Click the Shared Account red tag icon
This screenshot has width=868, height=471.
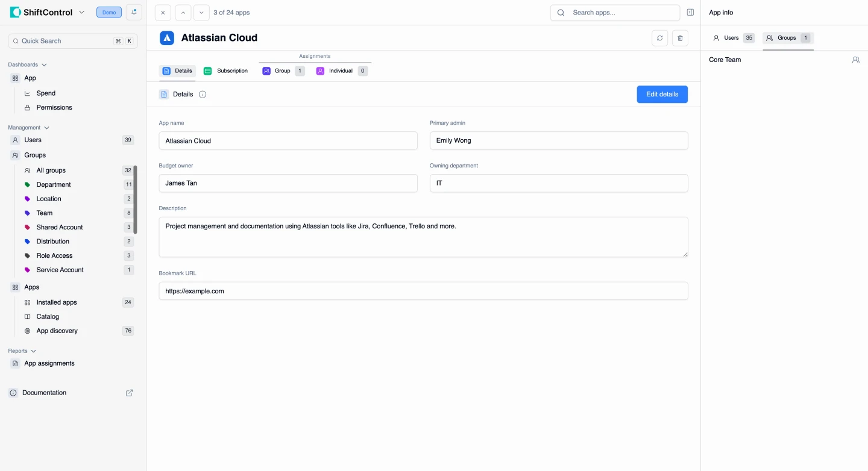point(27,227)
